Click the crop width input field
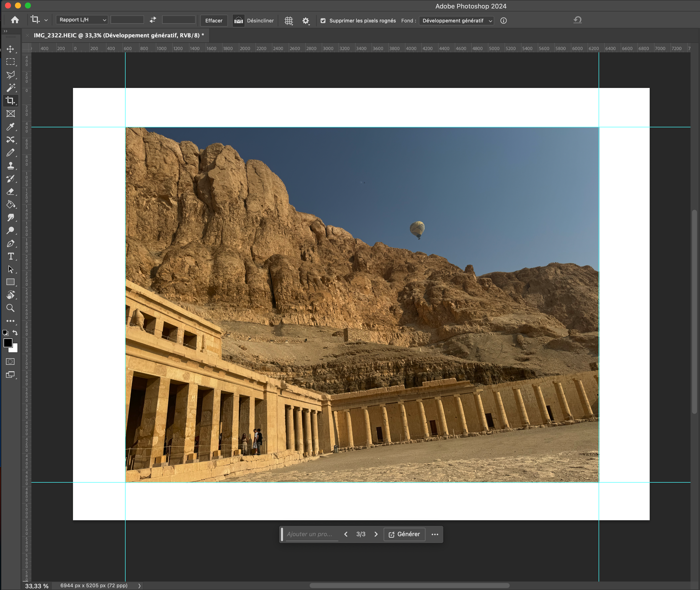 [127, 20]
